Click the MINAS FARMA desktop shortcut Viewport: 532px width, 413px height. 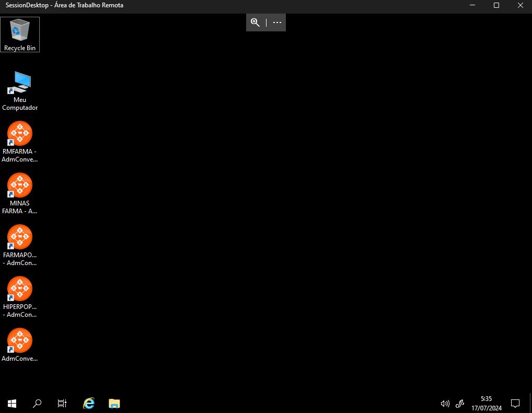point(20,186)
